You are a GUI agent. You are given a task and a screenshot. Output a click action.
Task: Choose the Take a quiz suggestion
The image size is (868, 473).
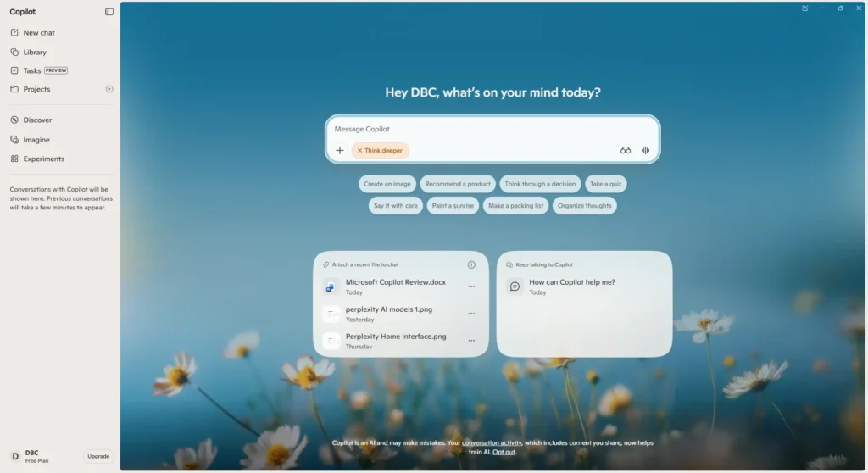(x=605, y=184)
